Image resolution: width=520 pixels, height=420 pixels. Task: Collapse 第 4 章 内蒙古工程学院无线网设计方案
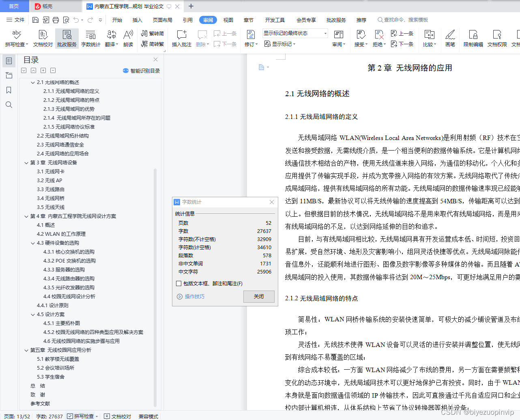tap(26, 216)
